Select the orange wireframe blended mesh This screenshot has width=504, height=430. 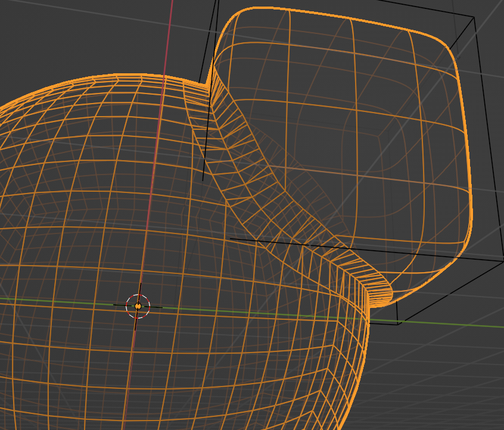236,218
